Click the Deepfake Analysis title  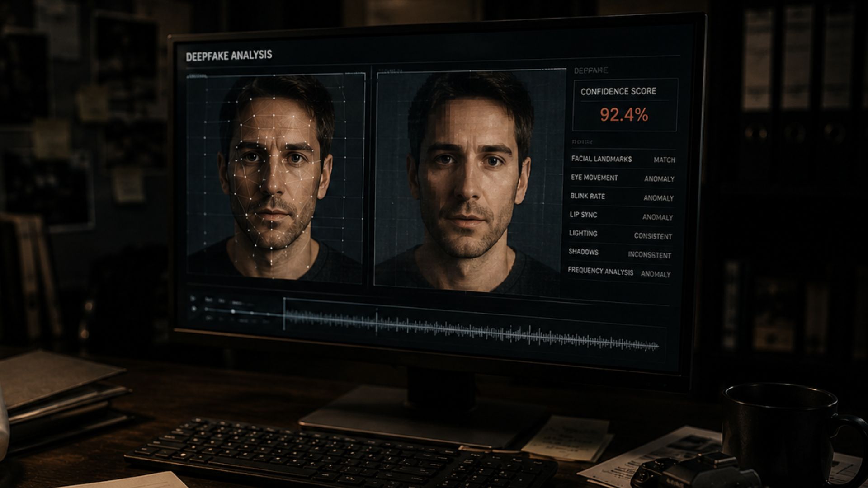click(x=229, y=56)
